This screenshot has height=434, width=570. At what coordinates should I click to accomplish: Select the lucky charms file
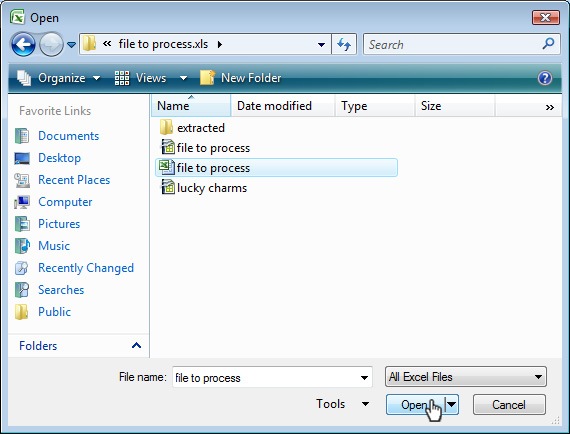coord(212,188)
